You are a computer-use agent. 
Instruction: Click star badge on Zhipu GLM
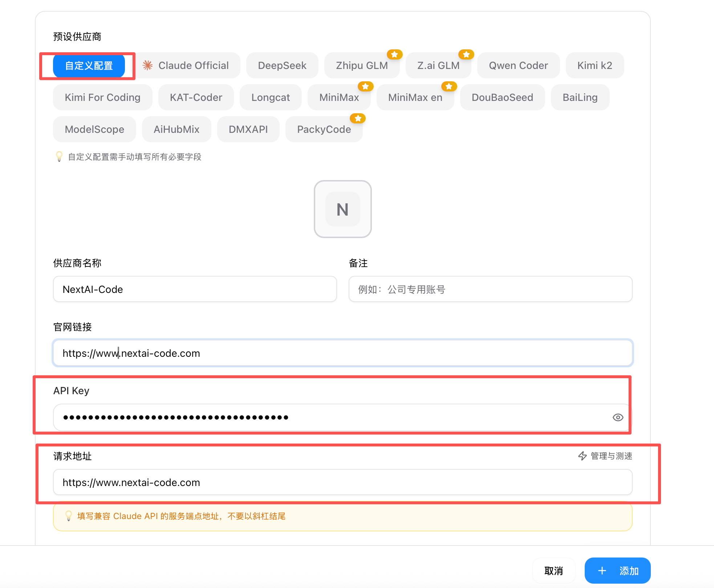click(394, 54)
